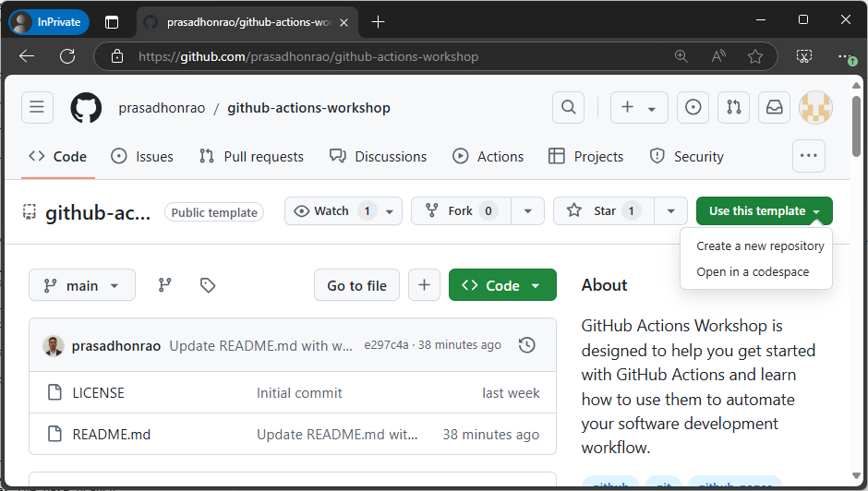Viewport: 868px width, 491px height.
Task: Open the Projects tab
Action: click(585, 157)
